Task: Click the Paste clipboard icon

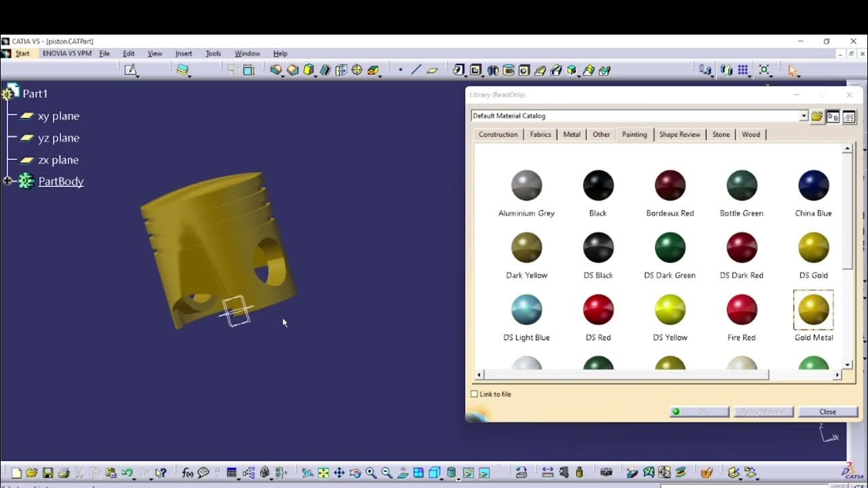Action: pos(111,473)
